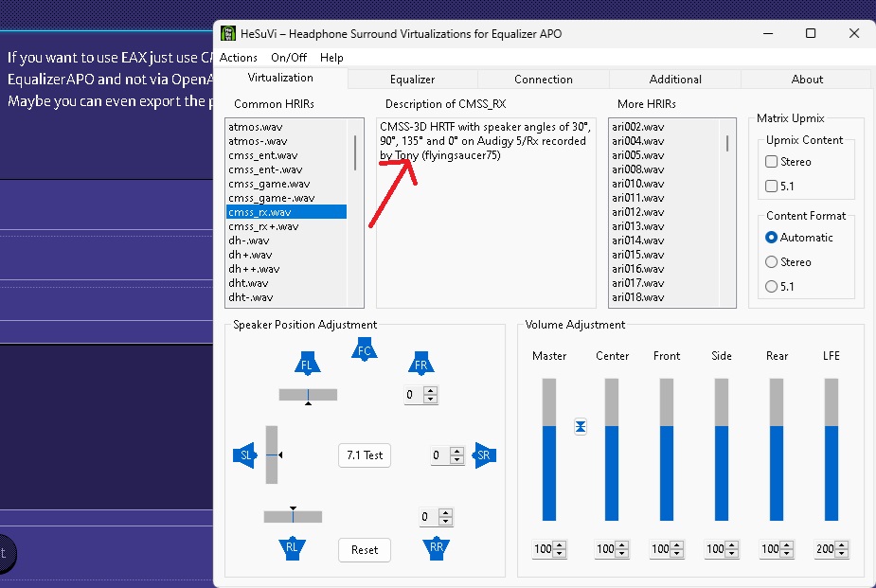This screenshot has width=876, height=588.
Task: Decrease the side speaker angle spinner
Action: pos(457,459)
